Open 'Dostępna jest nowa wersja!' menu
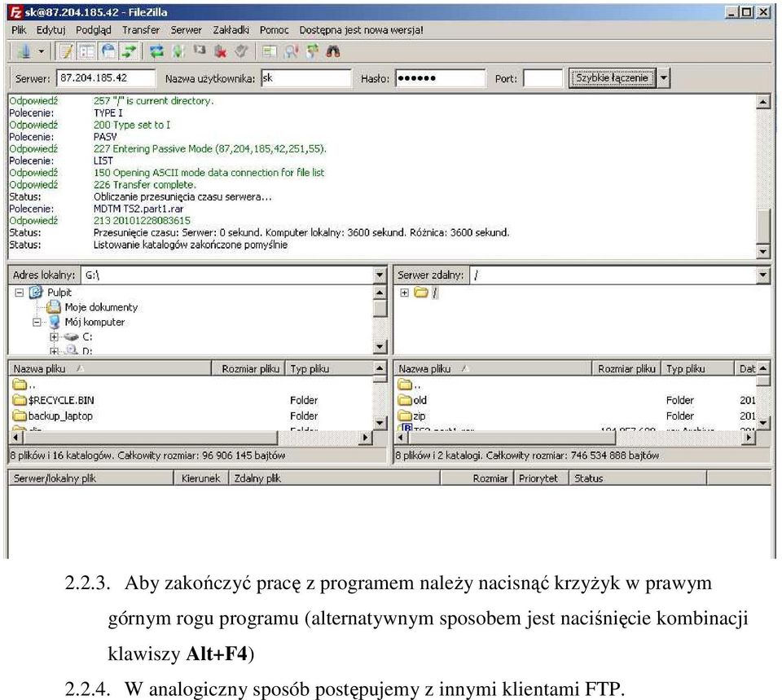The image size is (782, 700). (x=361, y=30)
